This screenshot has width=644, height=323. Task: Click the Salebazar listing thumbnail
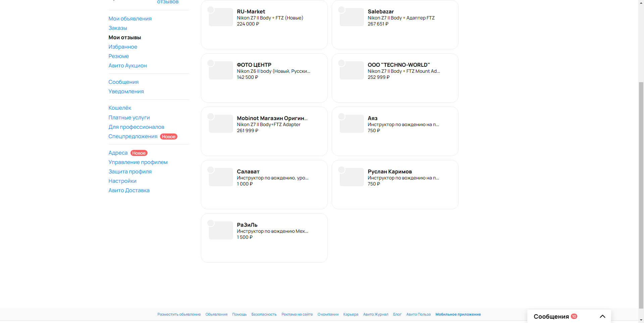tap(352, 17)
